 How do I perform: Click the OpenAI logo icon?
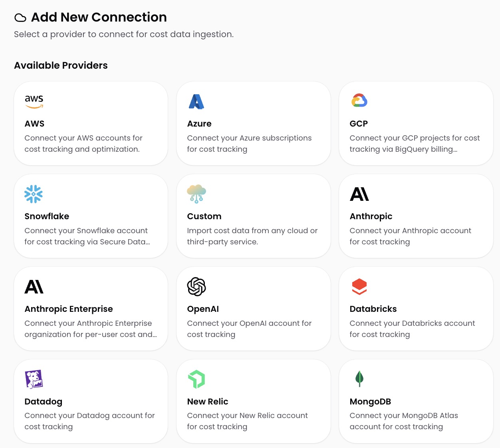click(196, 287)
